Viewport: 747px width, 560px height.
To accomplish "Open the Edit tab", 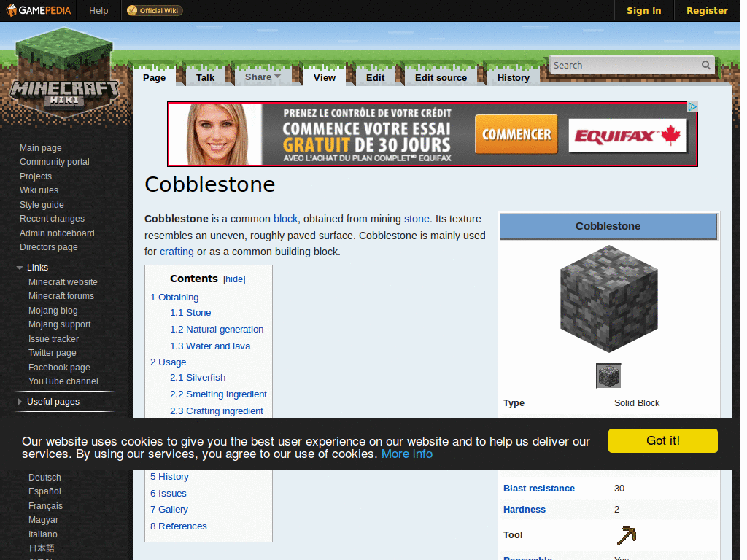I will pyautogui.click(x=376, y=77).
